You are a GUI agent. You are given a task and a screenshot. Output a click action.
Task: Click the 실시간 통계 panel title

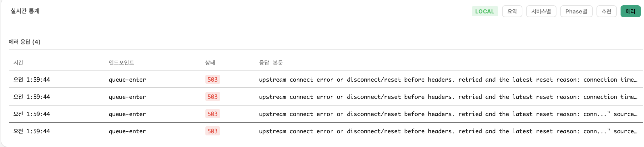click(x=25, y=11)
